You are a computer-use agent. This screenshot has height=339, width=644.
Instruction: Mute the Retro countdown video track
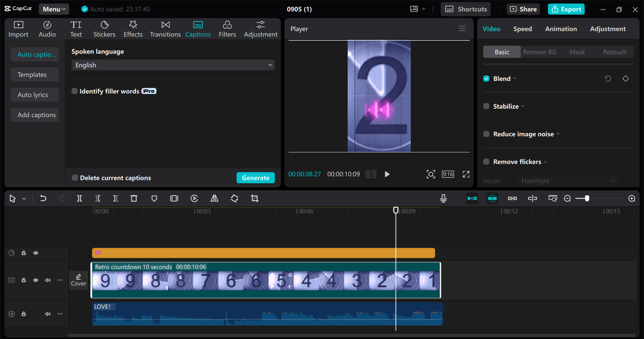pos(48,280)
